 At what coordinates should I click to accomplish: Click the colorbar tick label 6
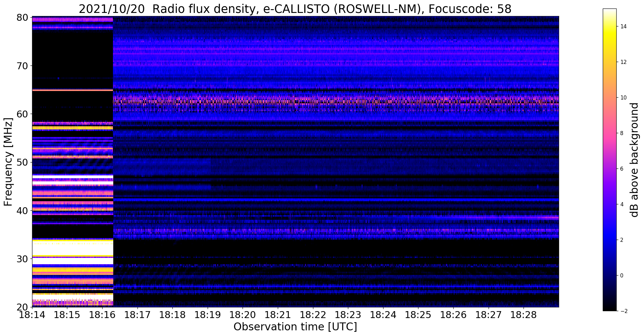(621, 169)
